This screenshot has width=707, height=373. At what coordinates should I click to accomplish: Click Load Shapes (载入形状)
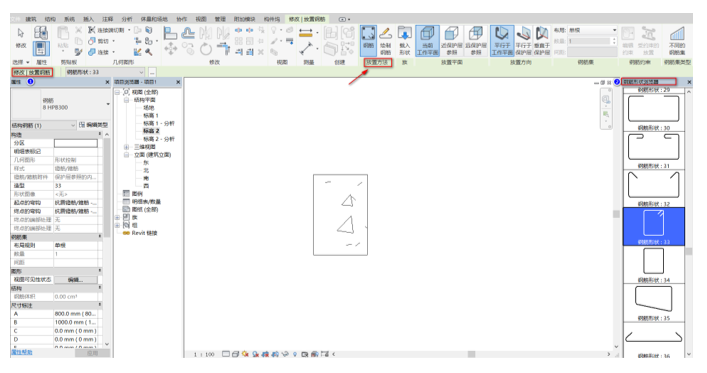(404, 41)
